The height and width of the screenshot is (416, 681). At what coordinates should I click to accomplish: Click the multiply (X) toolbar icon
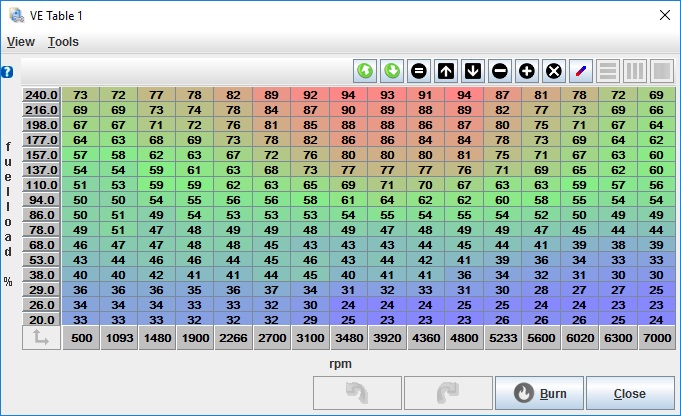coord(554,71)
